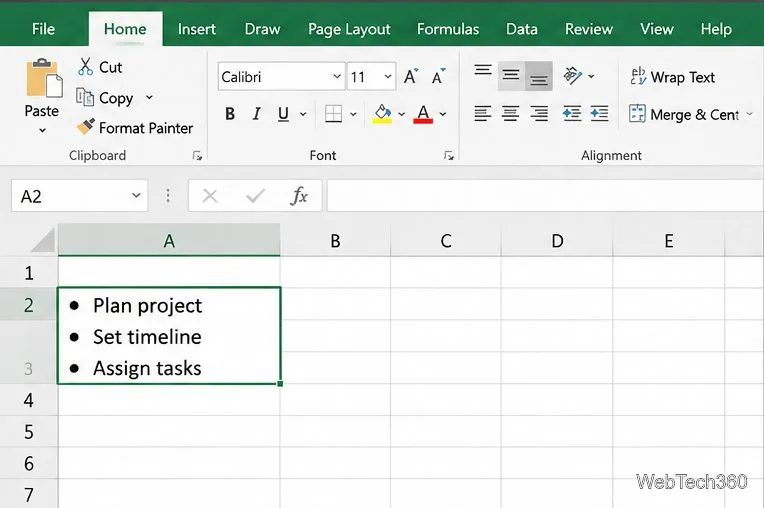The height and width of the screenshot is (508, 764).
Task: Set Bottom Align vertical alignment
Action: [538, 76]
